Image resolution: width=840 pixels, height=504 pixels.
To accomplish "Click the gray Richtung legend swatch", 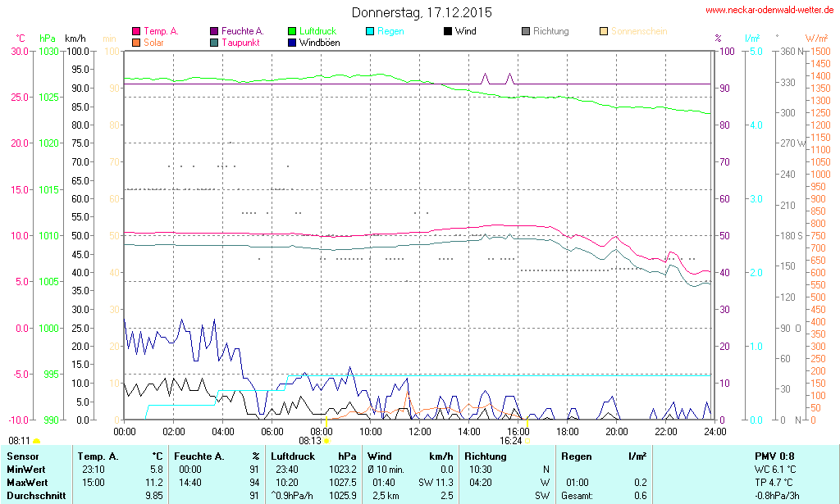I will click(526, 32).
